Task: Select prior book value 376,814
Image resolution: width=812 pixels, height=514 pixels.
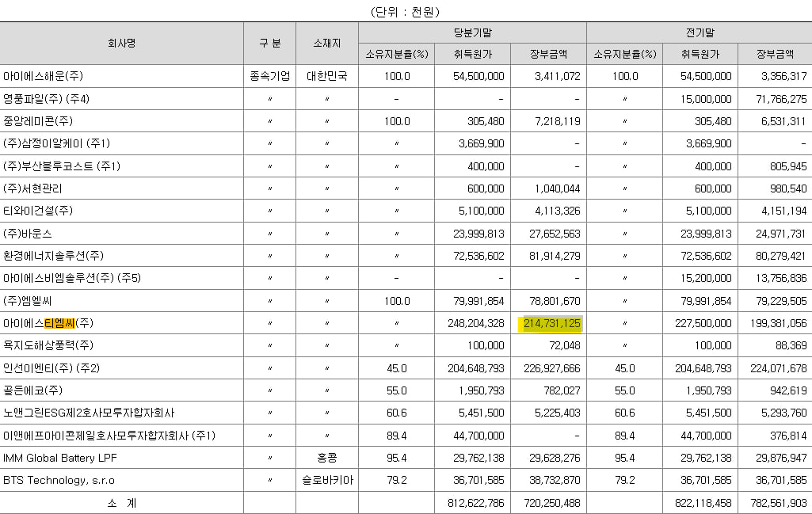Action: (788, 436)
